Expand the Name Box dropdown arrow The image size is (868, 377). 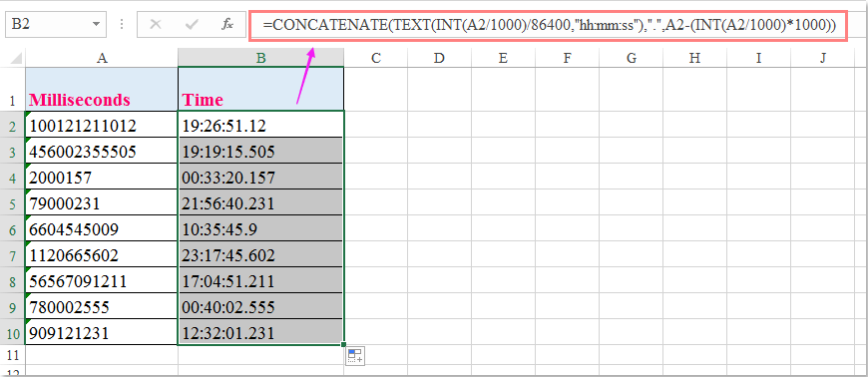coord(97,24)
